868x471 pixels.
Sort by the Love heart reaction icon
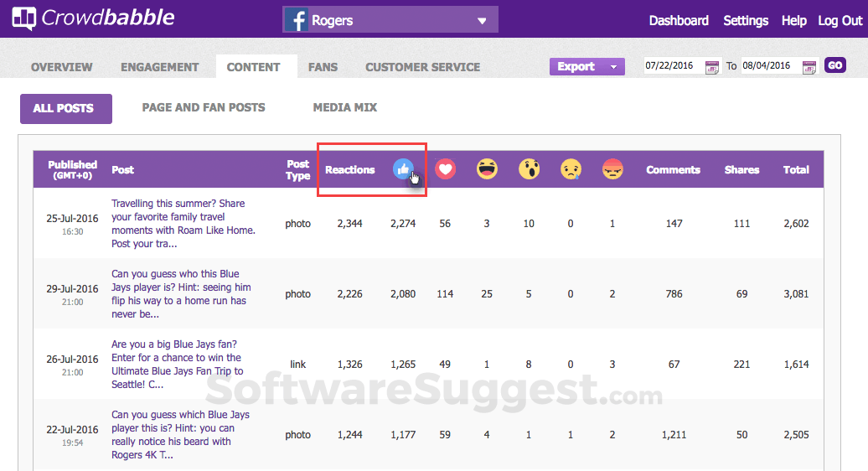point(445,168)
